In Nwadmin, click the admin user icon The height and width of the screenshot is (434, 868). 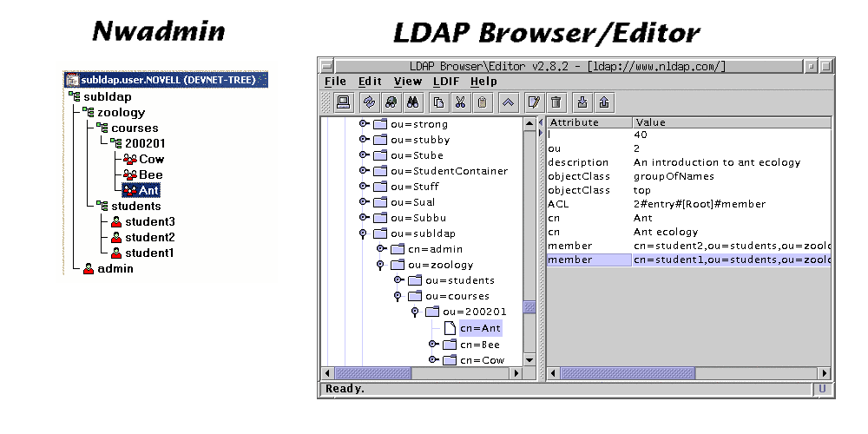tap(89, 269)
